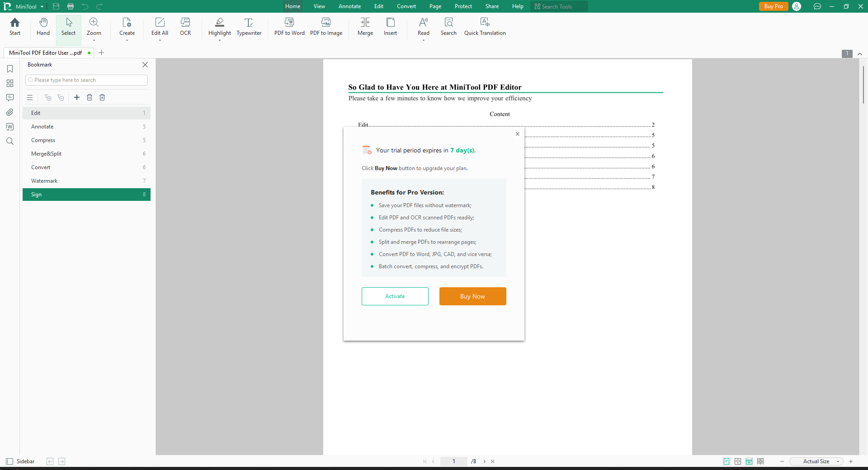
Task: Switch to two-page continuous view
Action: [760, 461]
